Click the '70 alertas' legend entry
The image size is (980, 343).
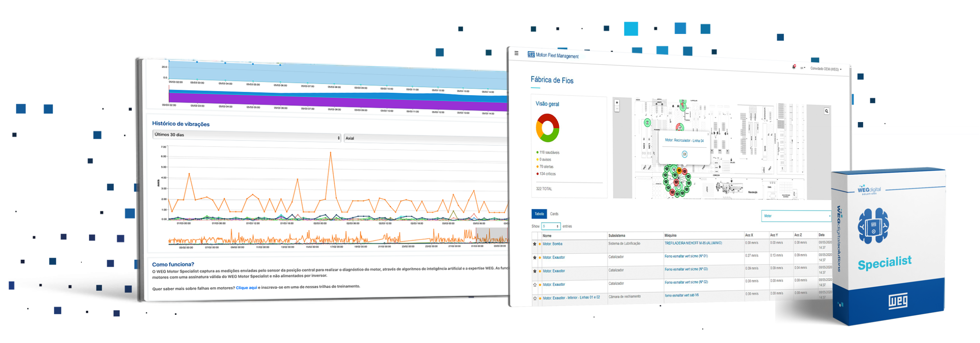coord(545,167)
